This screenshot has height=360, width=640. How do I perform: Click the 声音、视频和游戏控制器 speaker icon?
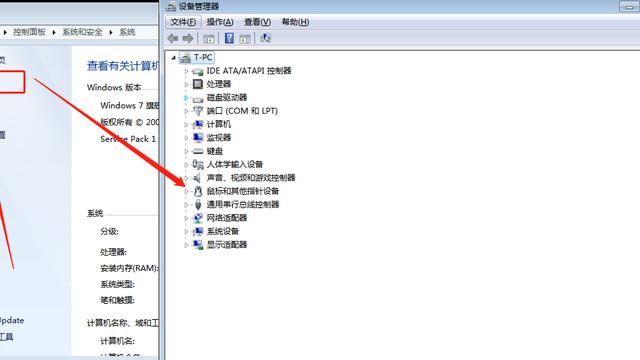tap(198, 178)
